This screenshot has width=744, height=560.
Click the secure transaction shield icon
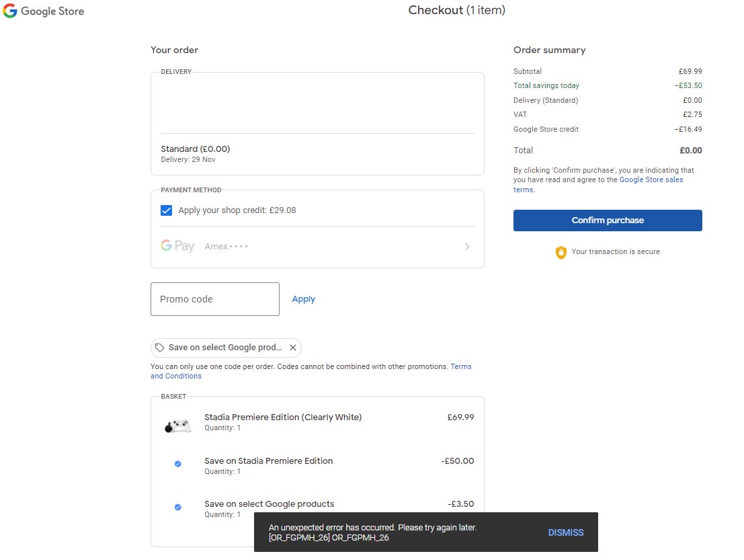561,252
